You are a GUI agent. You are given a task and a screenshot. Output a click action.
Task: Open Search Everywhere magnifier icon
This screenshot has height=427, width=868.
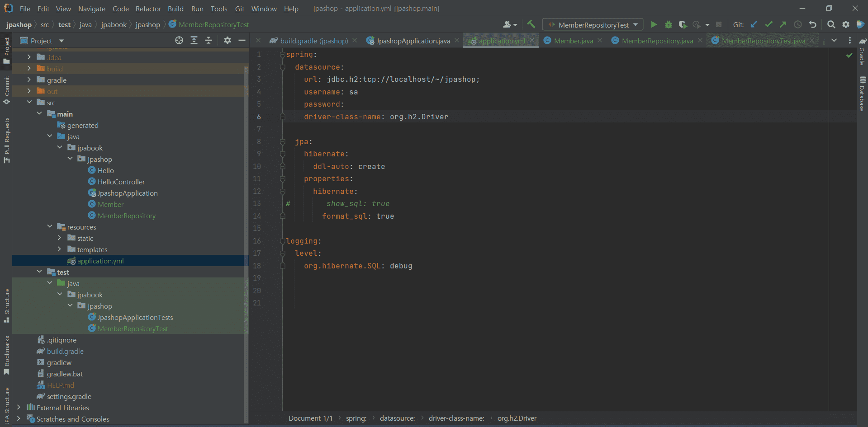(831, 25)
